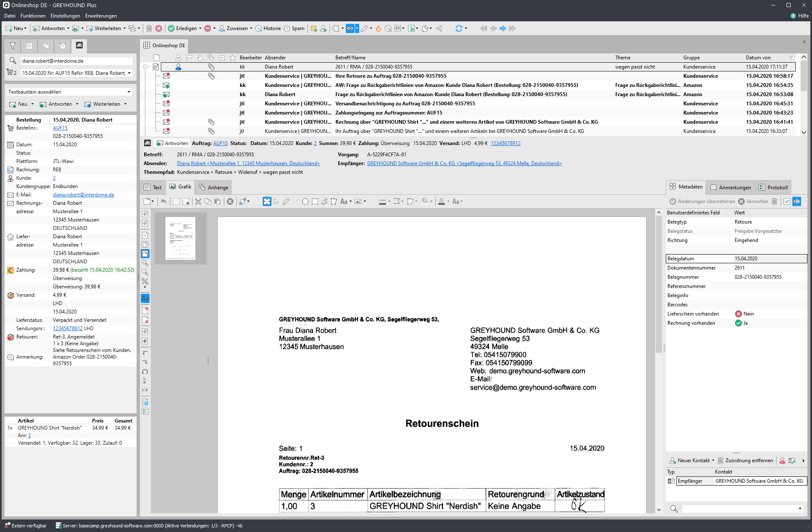The height and width of the screenshot is (532, 812).
Task: Open the JTL panel tab in sidebar
Action: tap(79, 46)
